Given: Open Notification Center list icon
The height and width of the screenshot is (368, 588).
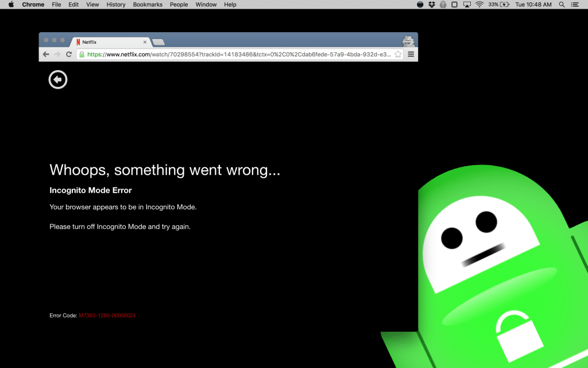Looking at the screenshot, I should point(575,5).
